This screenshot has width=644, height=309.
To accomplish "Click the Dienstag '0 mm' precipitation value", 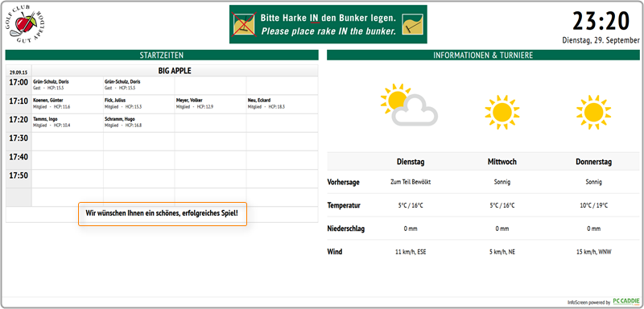I will pos(411,229).
